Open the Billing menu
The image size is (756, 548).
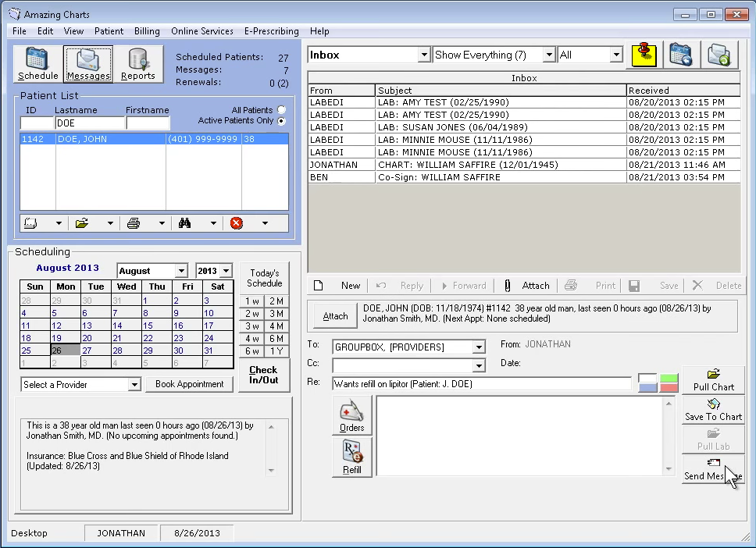(147, 31)
